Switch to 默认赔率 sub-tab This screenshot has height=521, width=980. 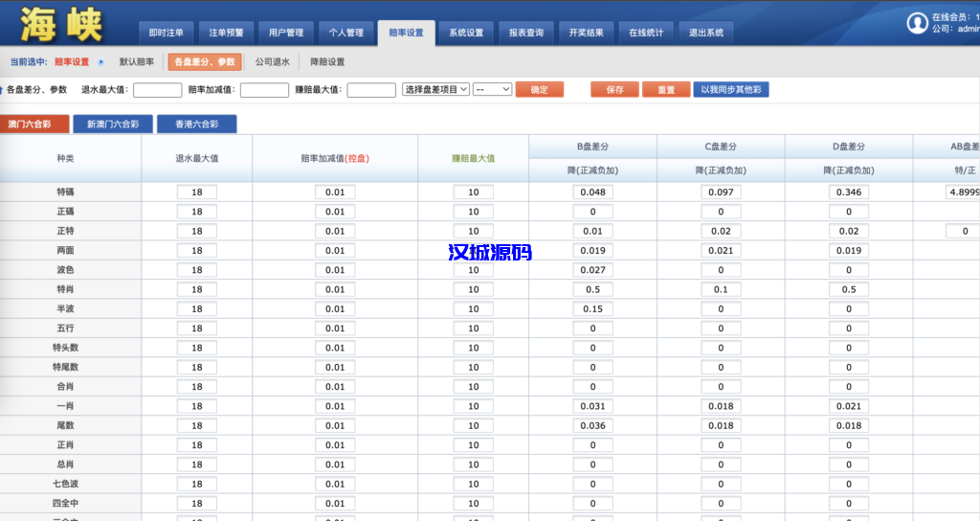pyautogui.click(x=136, y=62)
